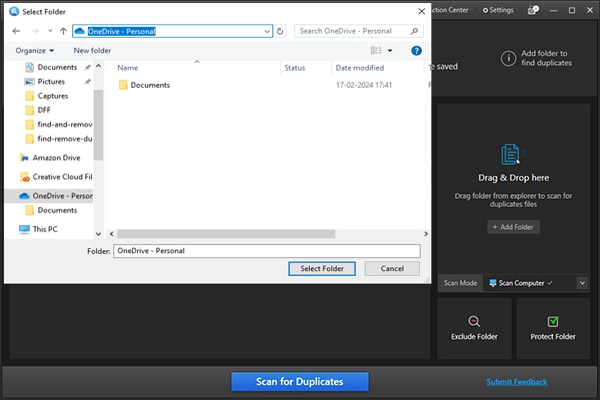
Task: Click the file list scroll left arrow
Action: (x=111, y=233)
